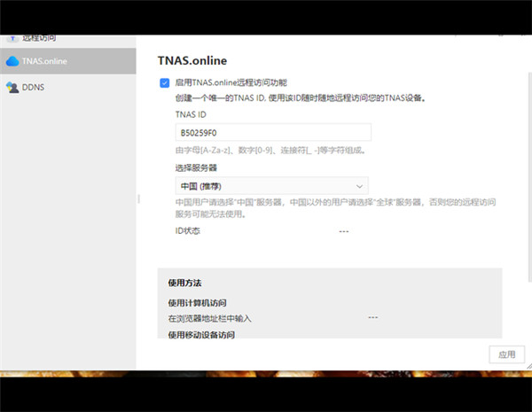Viewport: 532px width, 412px height.
Task: Click the chevron arrow of server dropdown
Action: click(359, 186)
